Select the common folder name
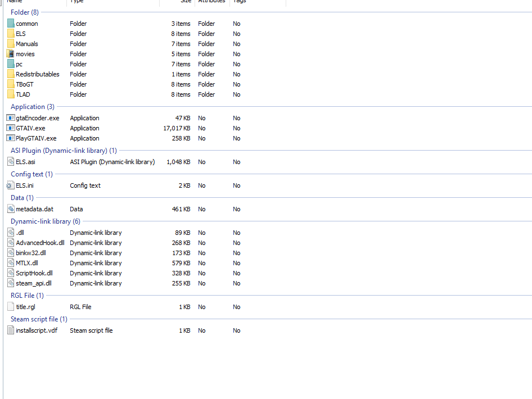This screenshot has width=532, height=399. [x=27, y=24]
